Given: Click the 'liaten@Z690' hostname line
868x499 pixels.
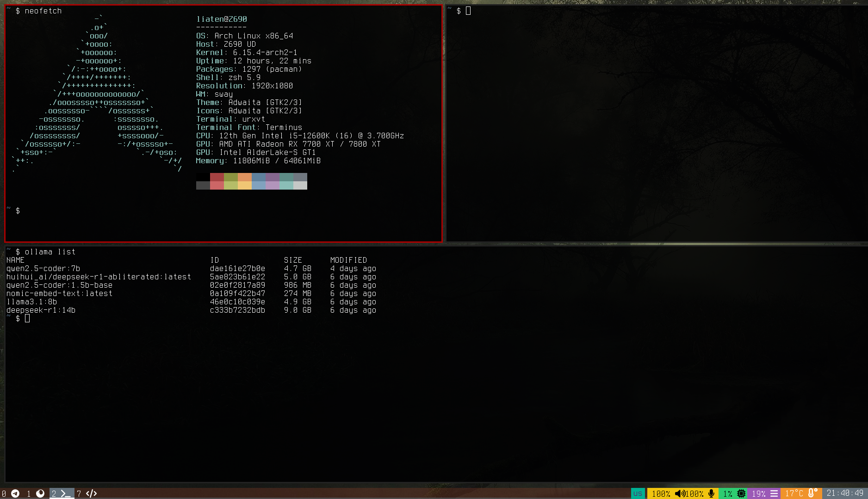Looking at the screenshot, I should [222, 19].
